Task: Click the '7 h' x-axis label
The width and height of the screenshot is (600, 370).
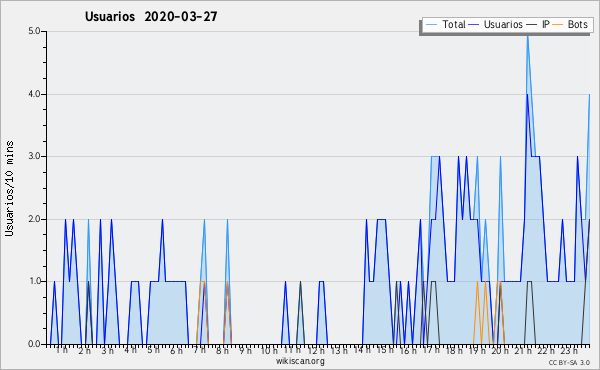Action: point(199,350)
